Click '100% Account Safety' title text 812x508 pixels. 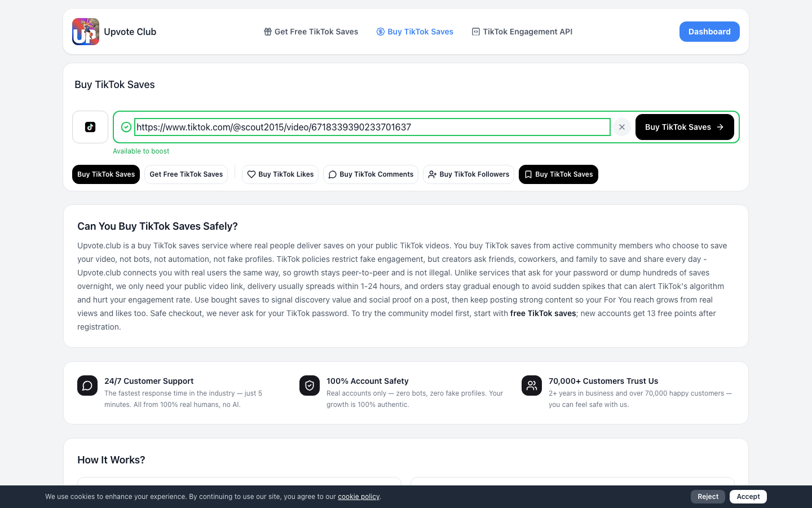pos(368,381)
